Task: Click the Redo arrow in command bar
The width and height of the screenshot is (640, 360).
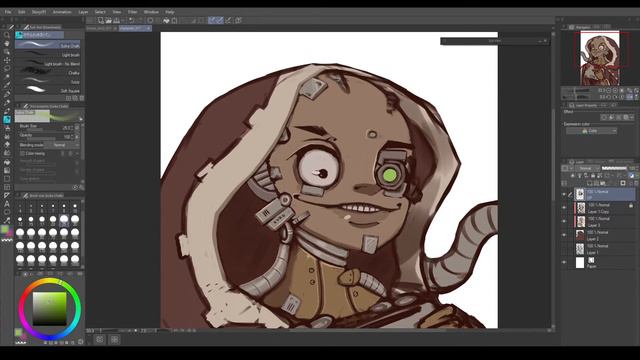Action: (140, 20)
